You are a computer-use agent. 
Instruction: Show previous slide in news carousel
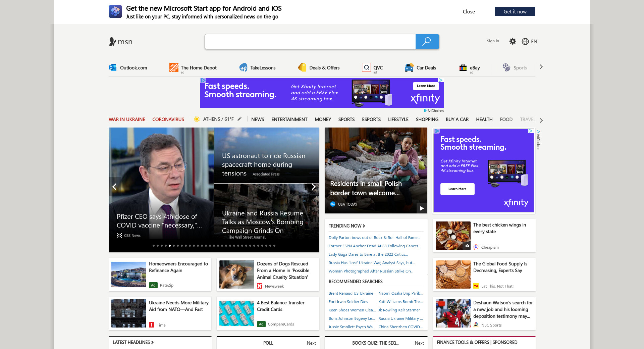pos(114,187)
